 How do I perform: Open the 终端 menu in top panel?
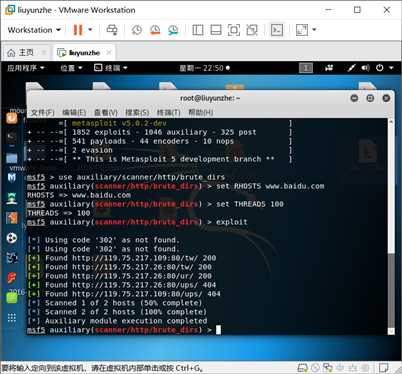(111, 68)
